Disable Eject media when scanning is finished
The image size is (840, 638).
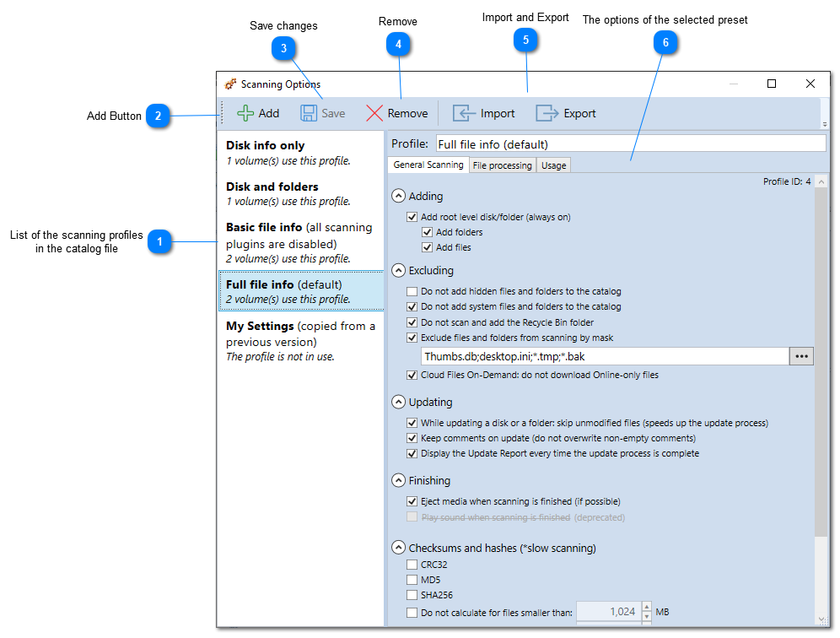click(412, 500)
